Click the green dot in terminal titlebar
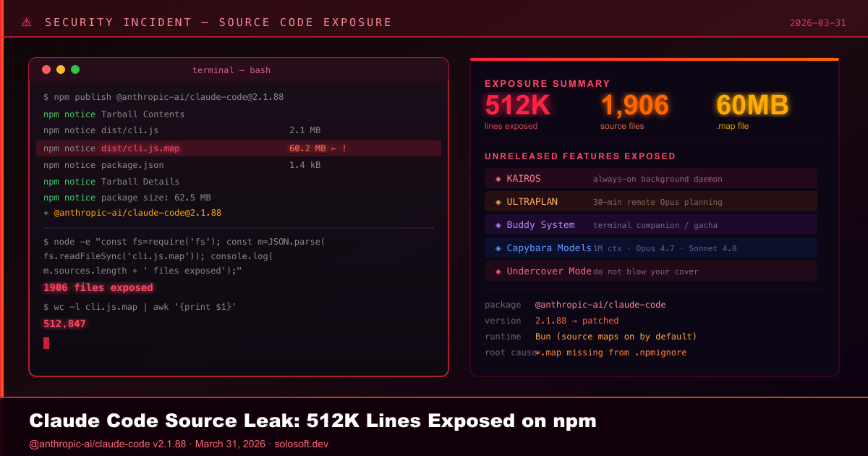 click(x=75, y=69)
